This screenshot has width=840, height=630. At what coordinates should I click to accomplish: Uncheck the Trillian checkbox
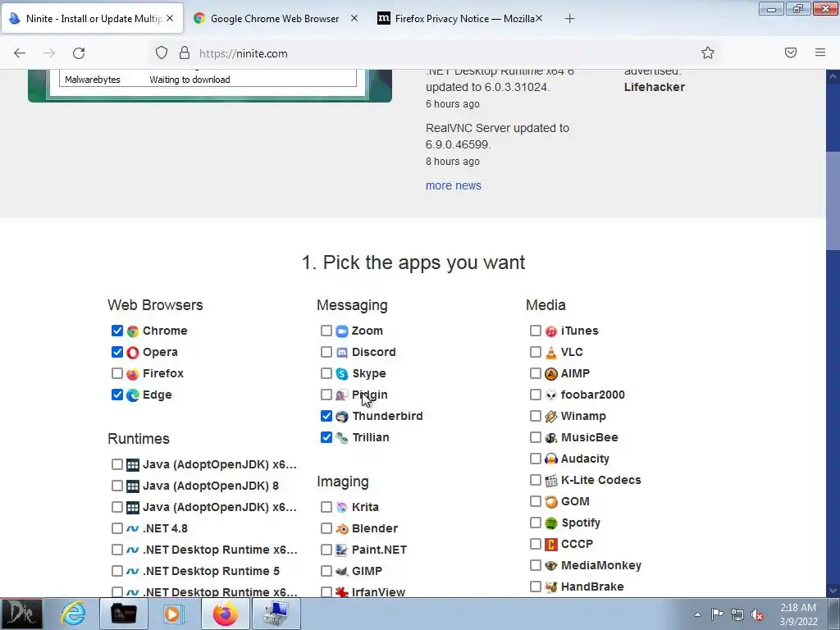[x=326, y=437]
